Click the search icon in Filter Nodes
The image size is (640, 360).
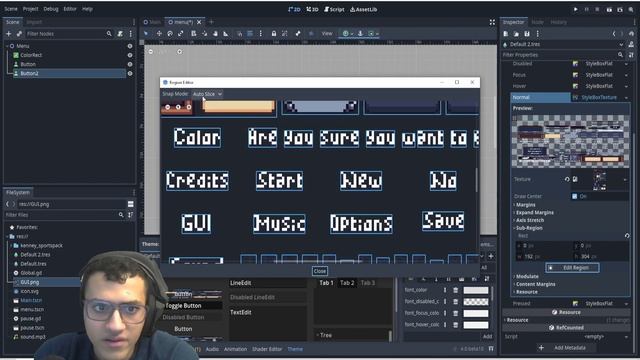pos(109,34)
